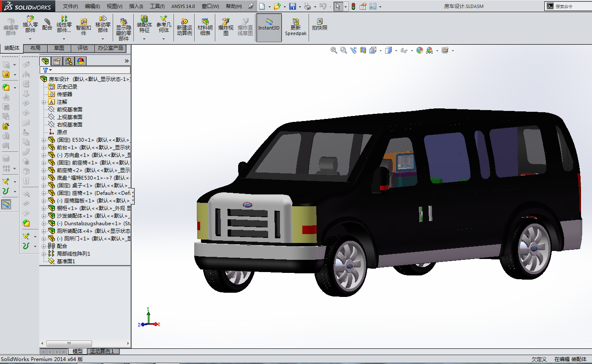Switch to the 评估 tab
592x364 pixels.
click(83, 48)
